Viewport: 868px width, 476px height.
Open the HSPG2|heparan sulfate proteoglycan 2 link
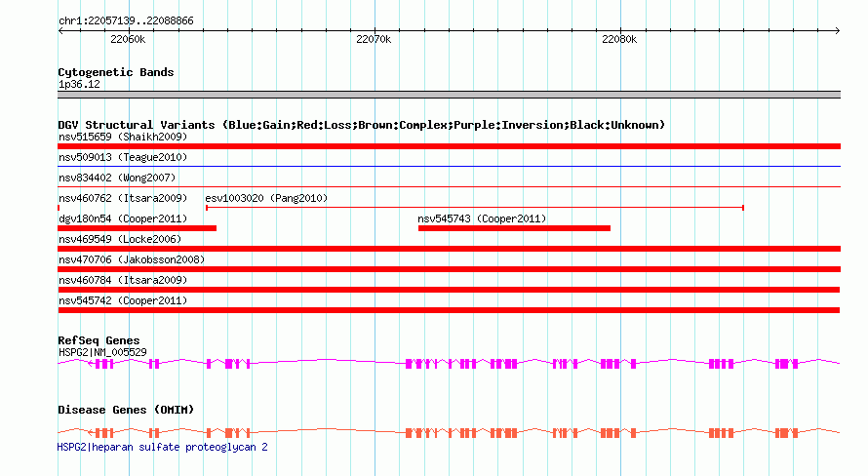click(162, 447)
